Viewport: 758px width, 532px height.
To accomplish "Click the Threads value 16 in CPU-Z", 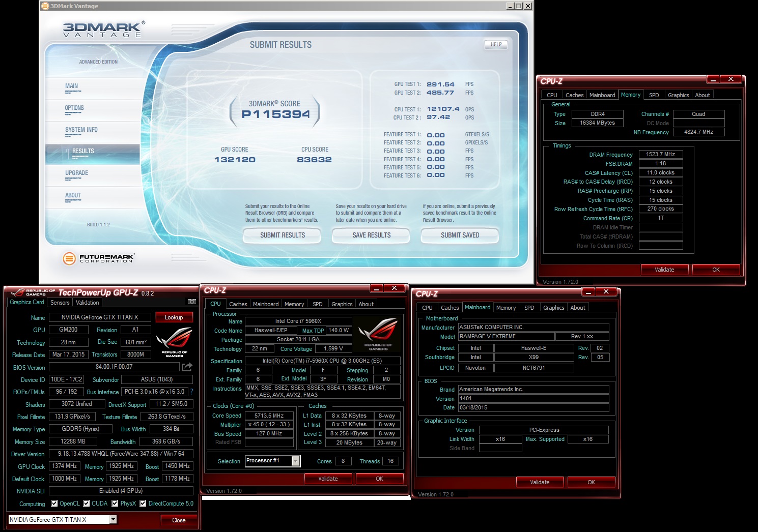I will coord(390,461).
